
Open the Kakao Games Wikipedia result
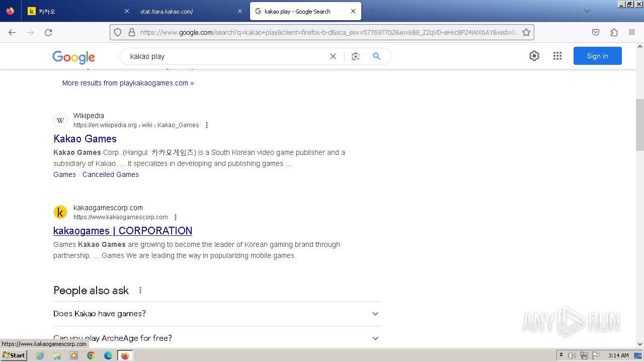[85, 139]
